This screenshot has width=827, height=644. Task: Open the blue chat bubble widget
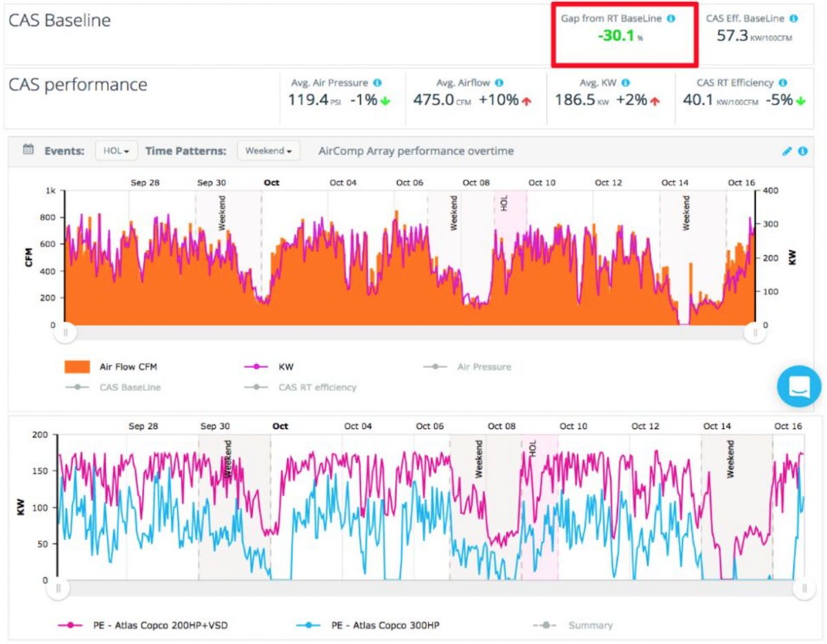pyautogui.click(x=799, y=386)
